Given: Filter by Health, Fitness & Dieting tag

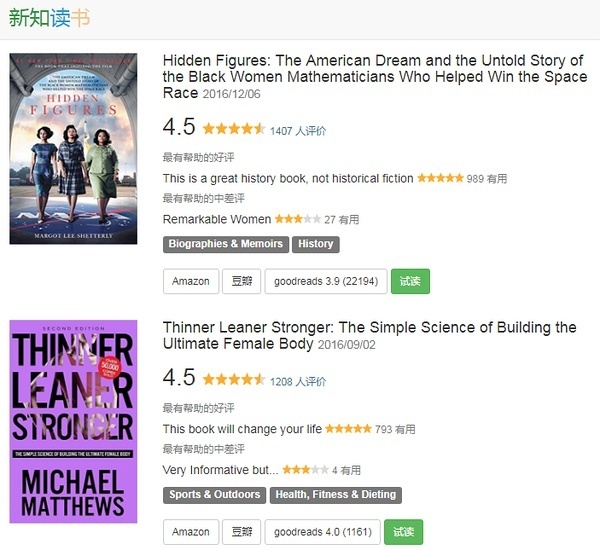Looking at the screenshot, I should pyautogui.click(x=336, y=495).
